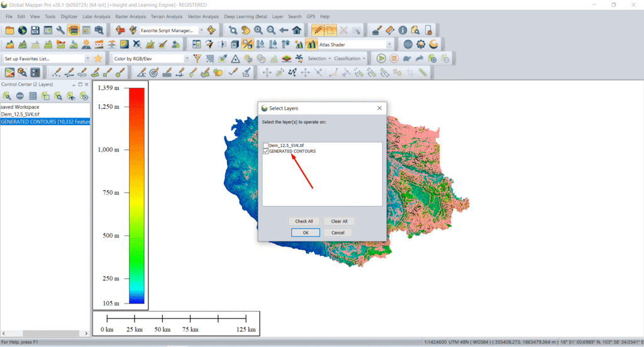Toggle the dynamic hill shading split icon
The height and width of the screenshot is (347, 644).
click(247, 45)
